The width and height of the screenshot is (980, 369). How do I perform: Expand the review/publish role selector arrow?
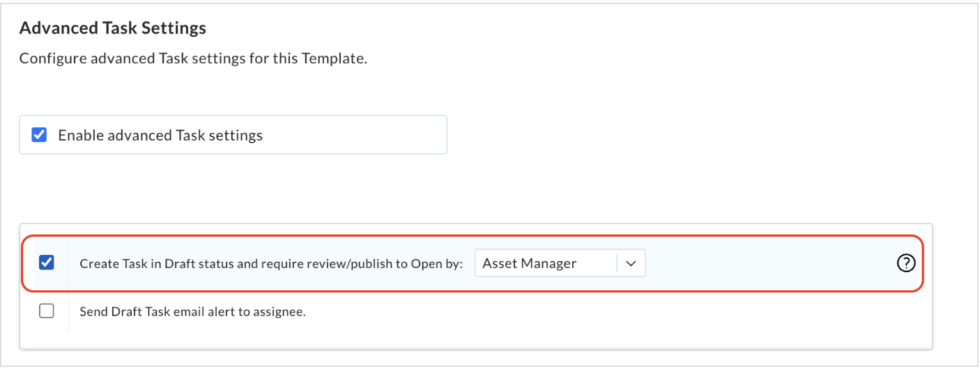(631, 263)
